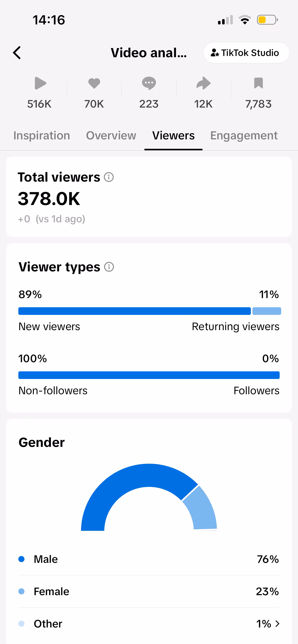Image resolution: width=298 pixels, height=644 pixels.
Task: Select the Female gender row
Action: 149,591
